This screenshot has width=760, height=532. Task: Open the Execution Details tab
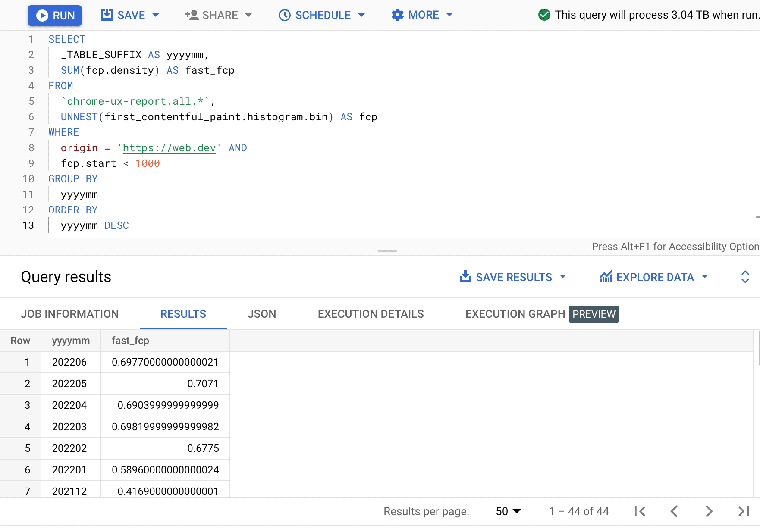coord(371,314)
